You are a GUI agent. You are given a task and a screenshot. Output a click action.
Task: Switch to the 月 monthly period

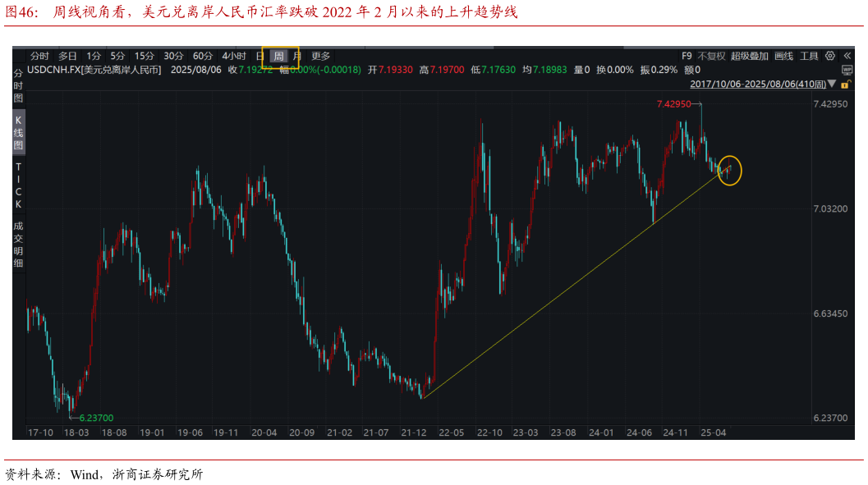point(296,56)
